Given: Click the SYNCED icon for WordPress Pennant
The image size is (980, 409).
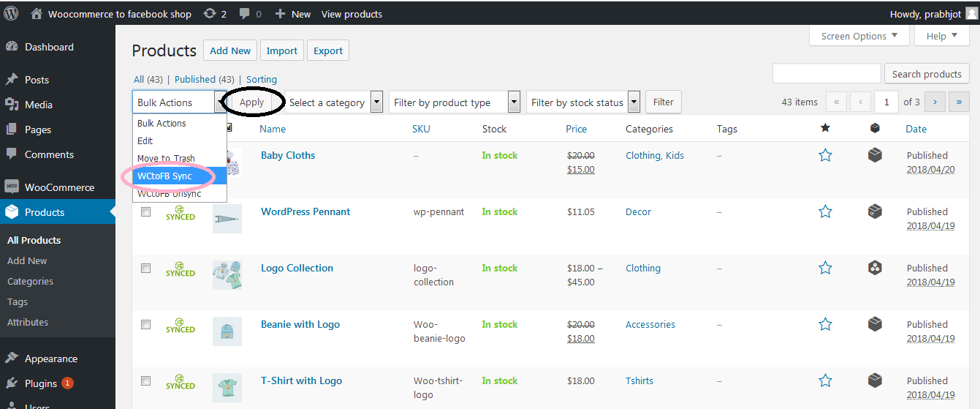Looking at the screenshot, I should (x=180, y=212).
